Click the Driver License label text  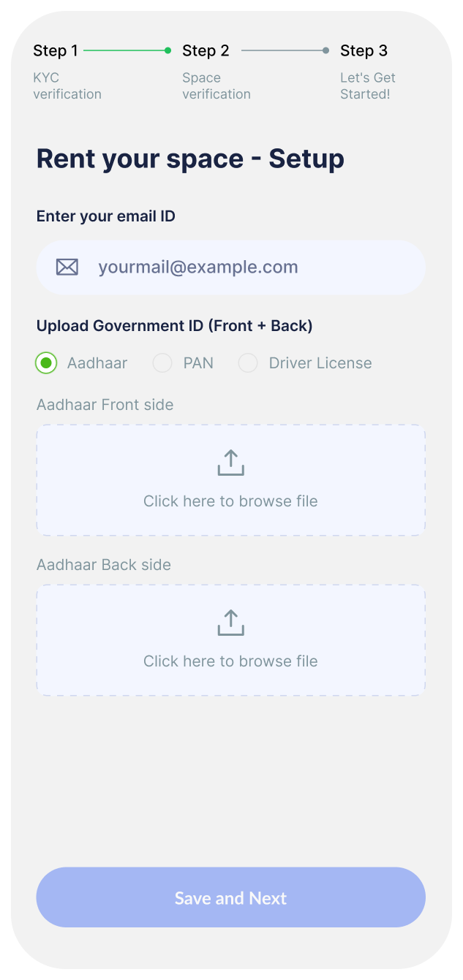tap(320, 363)
